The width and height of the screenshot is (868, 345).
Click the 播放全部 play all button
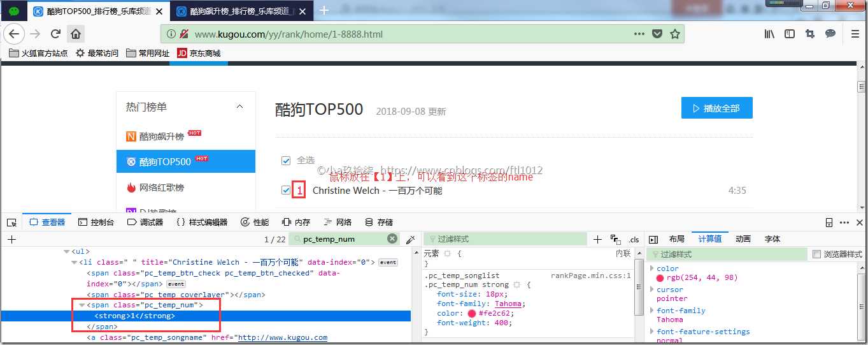[716, 108]
